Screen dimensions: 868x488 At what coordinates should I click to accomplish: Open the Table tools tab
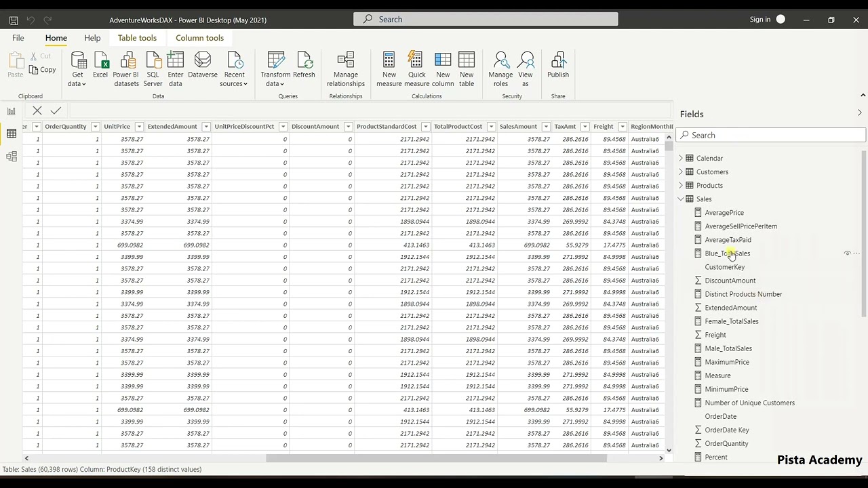point(137,38)
